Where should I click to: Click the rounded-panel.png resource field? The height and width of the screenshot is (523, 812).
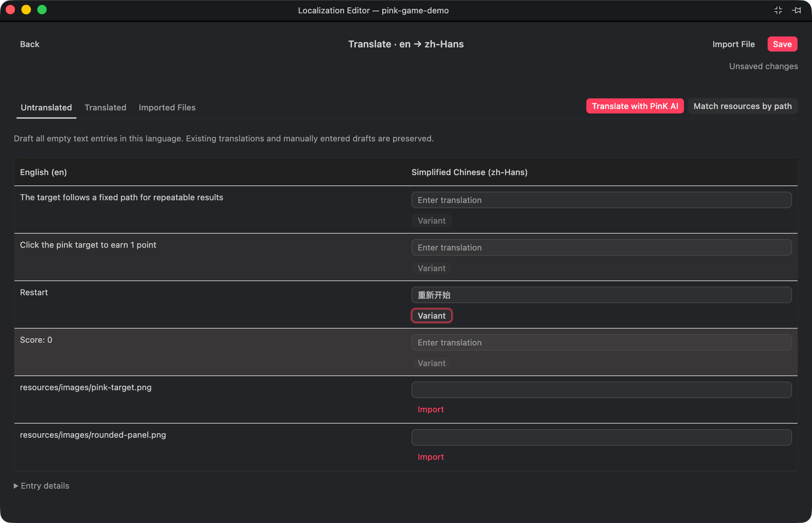click(601, 437)
